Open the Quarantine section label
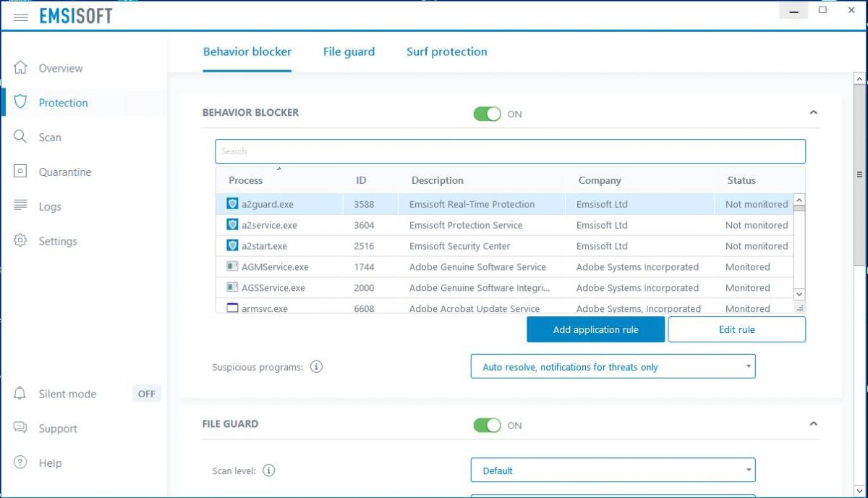 65,172
